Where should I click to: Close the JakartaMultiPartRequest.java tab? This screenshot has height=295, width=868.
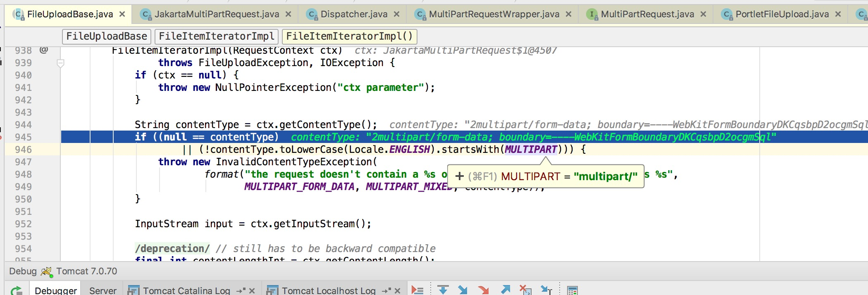(289, 14)
